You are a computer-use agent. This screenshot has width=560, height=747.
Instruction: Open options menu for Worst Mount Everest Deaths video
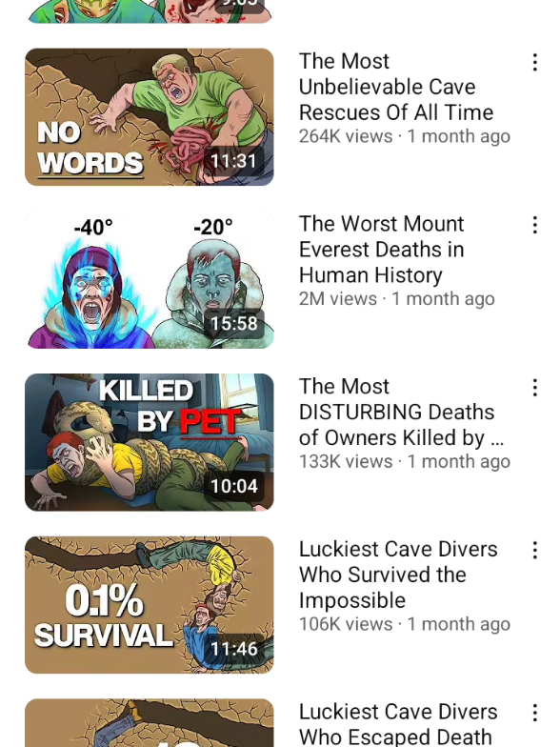pos(535,225)
